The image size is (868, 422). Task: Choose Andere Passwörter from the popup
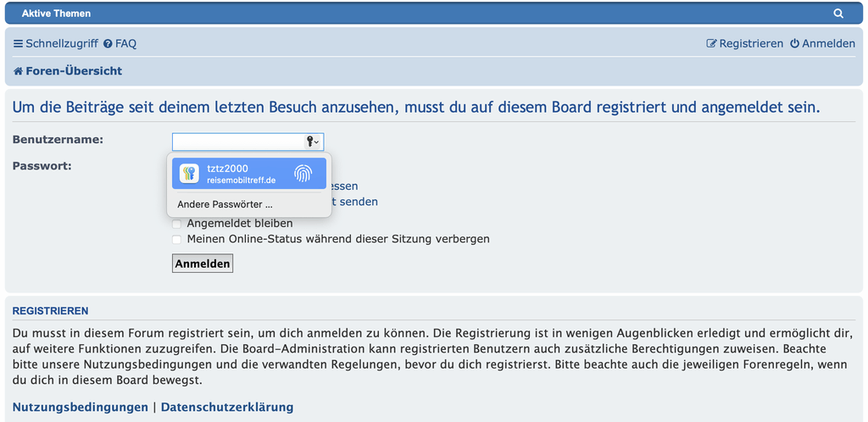pos(225,204)
